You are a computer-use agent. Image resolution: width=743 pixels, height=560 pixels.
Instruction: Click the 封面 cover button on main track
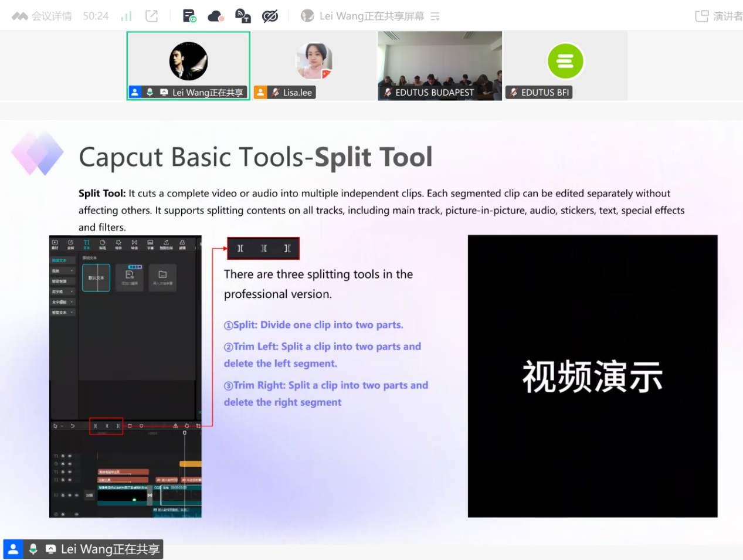tap(89, 495)
